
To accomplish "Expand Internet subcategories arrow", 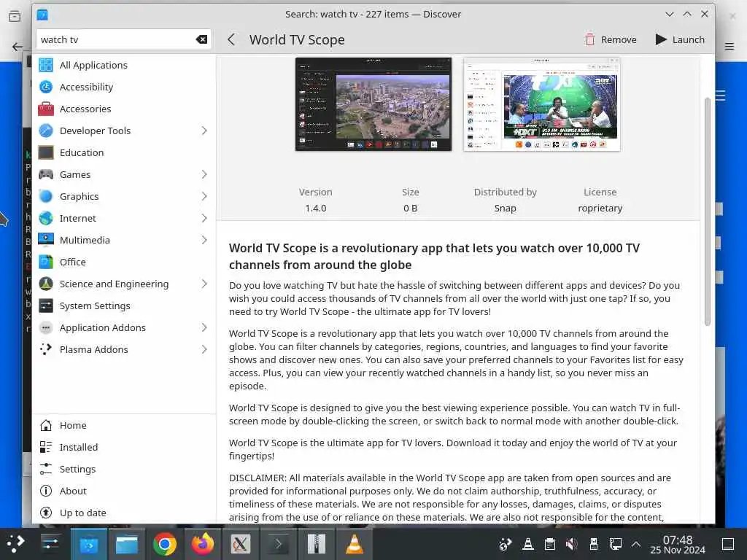I will coord(204,218).
